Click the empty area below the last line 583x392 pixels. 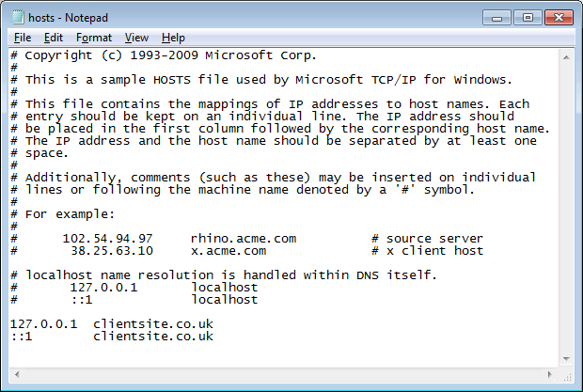tap(283, 354)
